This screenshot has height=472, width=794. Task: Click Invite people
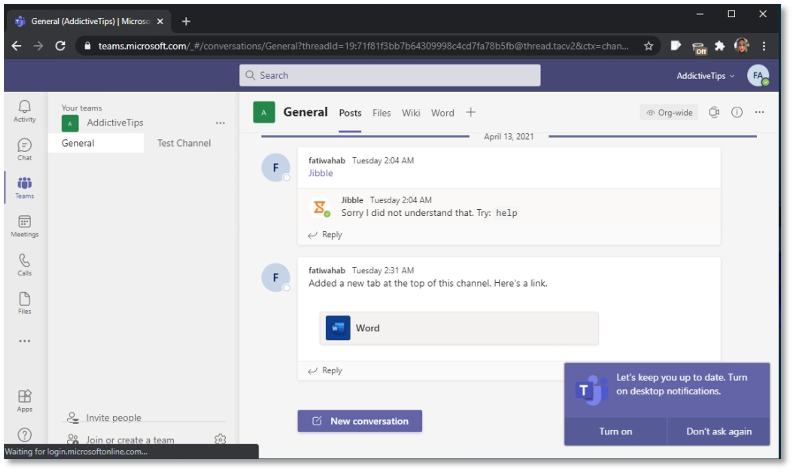click(113, 418)
